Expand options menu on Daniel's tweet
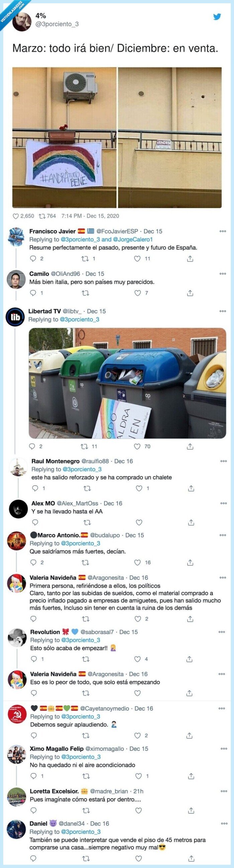 click(224, 824)
